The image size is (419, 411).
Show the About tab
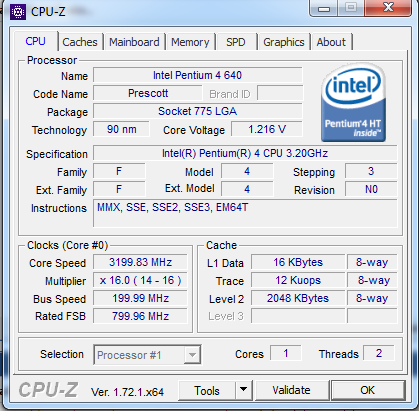(x=331, y=42)
